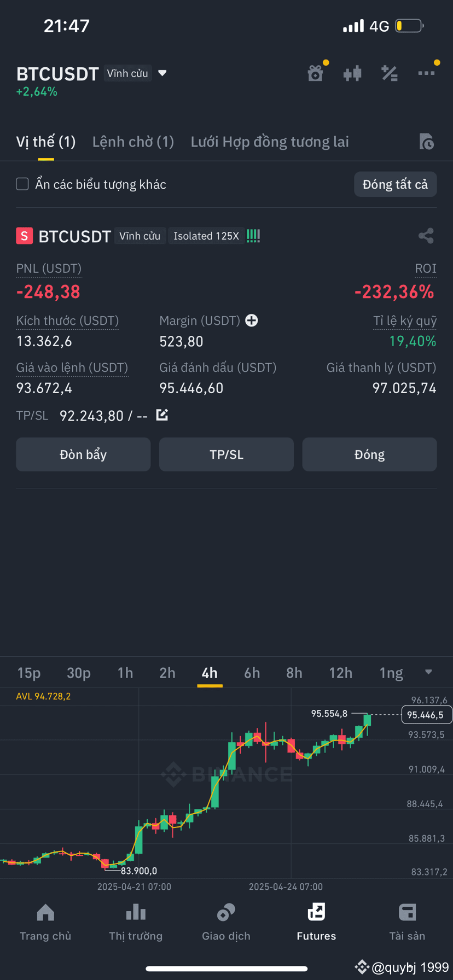
Task: Edit the TP/SL value icon
Action: click(162, 415)
